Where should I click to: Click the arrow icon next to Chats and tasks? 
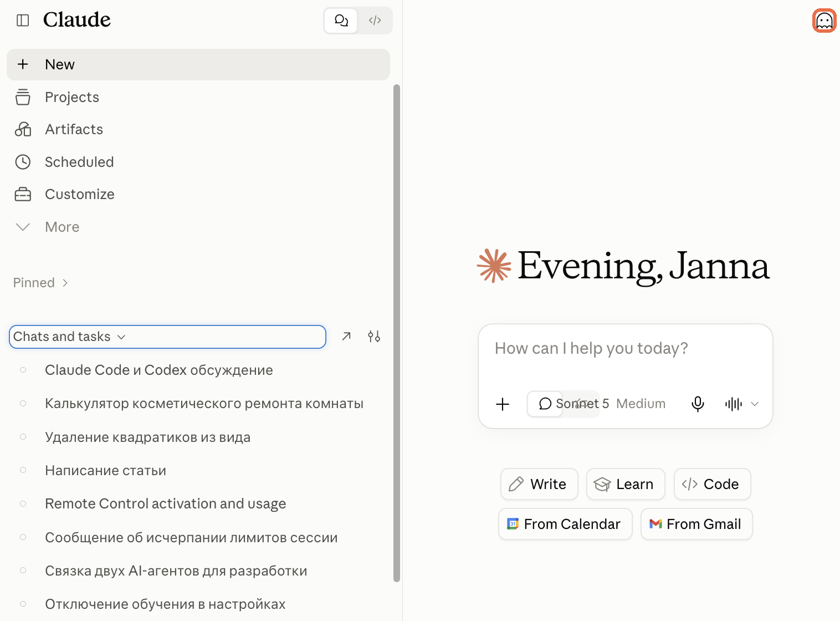coord(346,336)
